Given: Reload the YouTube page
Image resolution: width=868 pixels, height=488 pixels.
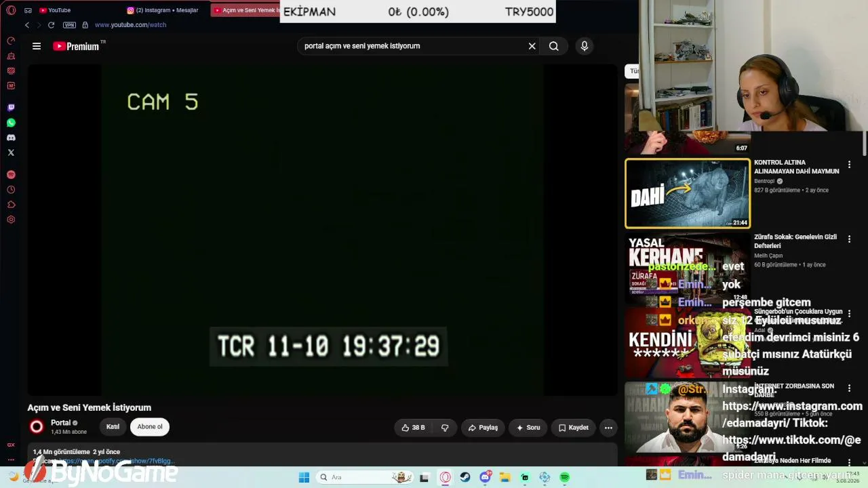Looking at the screenshot, I should [51, 25].
